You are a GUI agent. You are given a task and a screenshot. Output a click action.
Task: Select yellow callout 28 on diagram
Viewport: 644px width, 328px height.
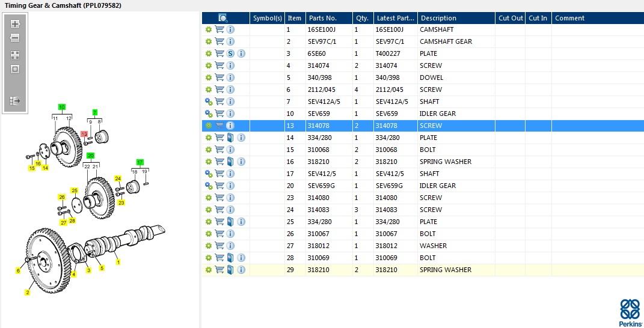click(x=72, y=221)
